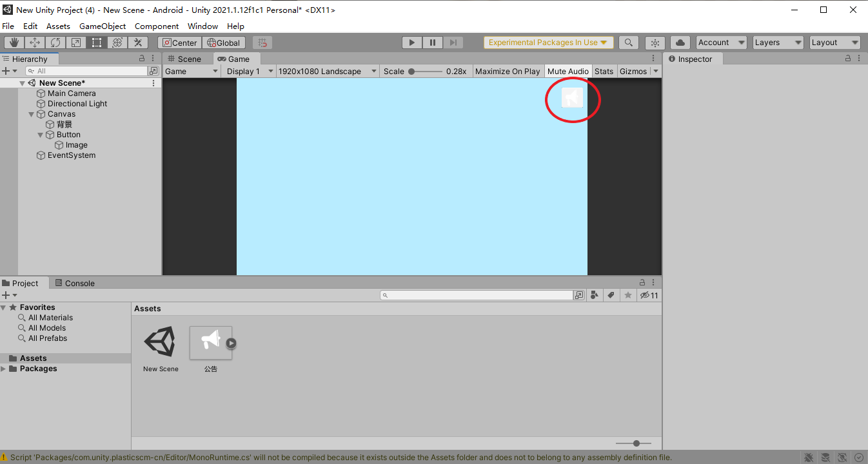868x464 pixels.
Task: Start Play mode with play button
Action: 411,43
